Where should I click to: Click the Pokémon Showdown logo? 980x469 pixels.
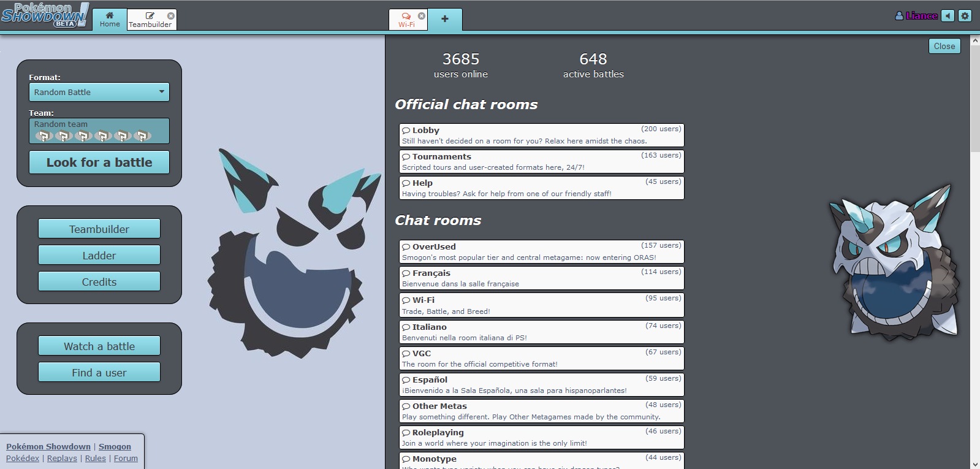pyautogui.click(x=45, y=15)
